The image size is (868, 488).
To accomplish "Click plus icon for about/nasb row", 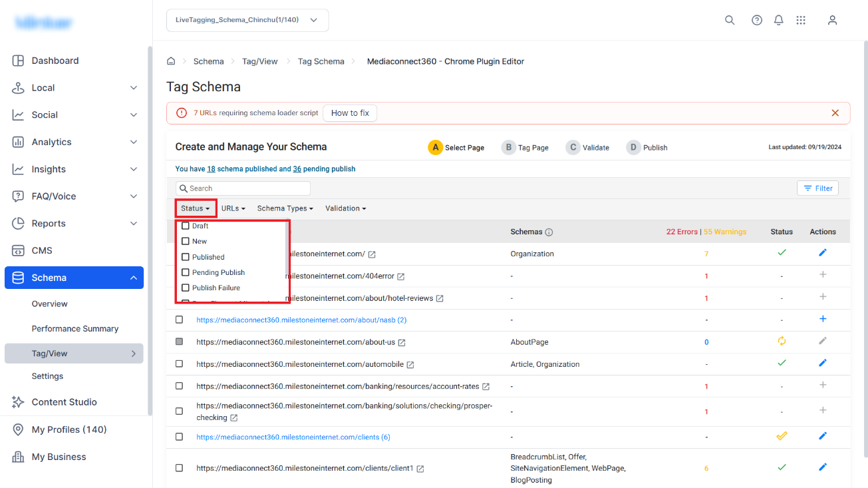I will tap(823, 319).
